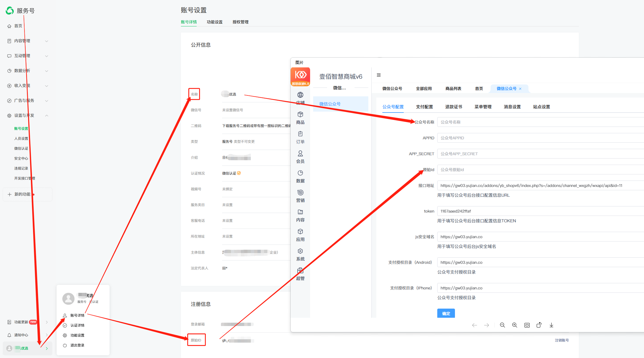Open the 订单 clipboard icon
This screenshot has height=358, width=644.
[x=300, y=134]
